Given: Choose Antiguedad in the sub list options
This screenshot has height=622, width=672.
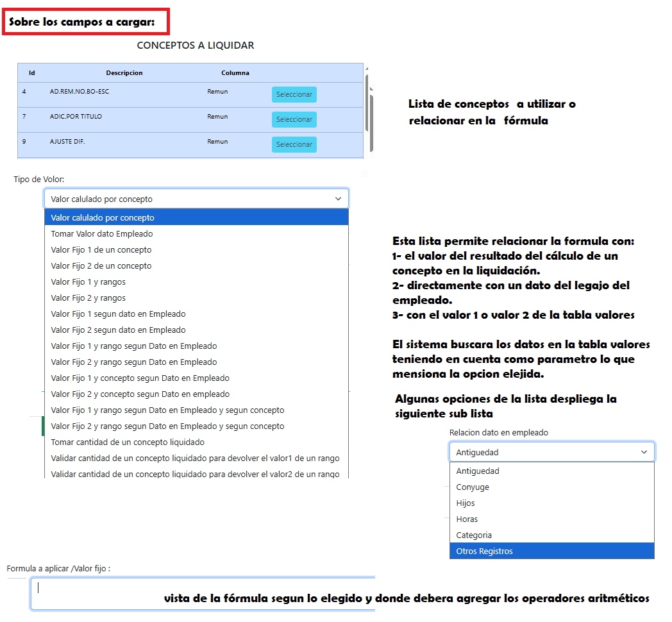Looking at the screenshot, I should click(x=552, y=471).
